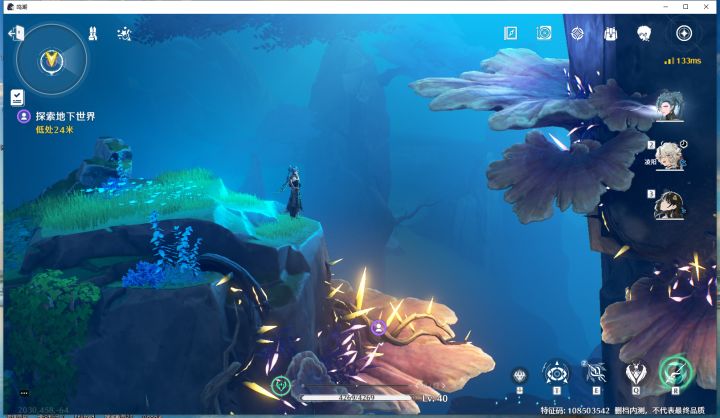Open the character head icon in the top bar
The image size is (720, 418).
point(644,33)
